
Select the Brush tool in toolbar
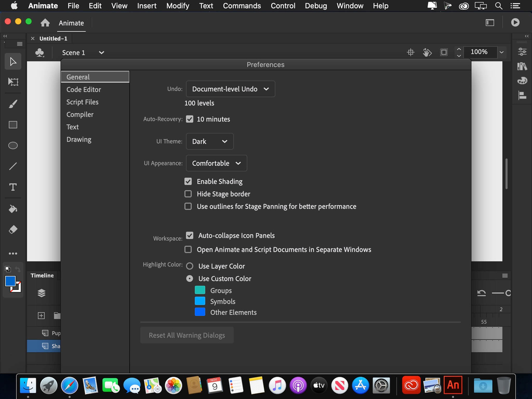(13, 104)
